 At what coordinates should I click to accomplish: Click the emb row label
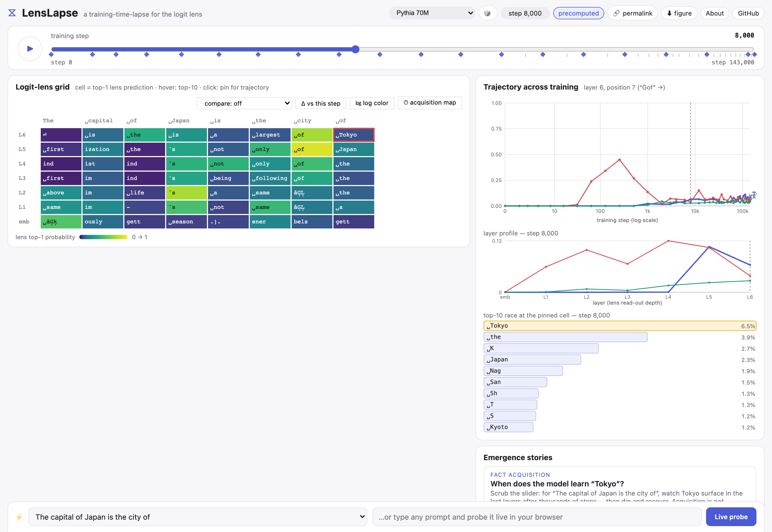click(24, 222)
